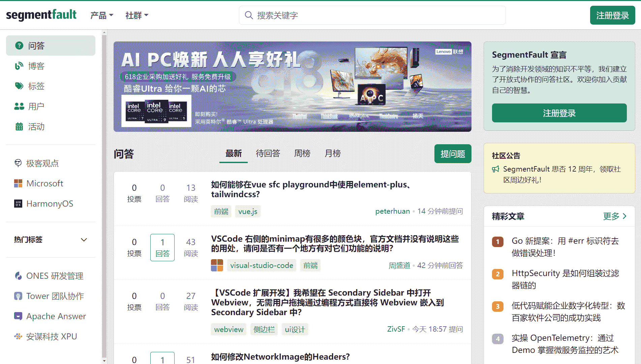This screenshot has width=641, height=364.
Task: Click the webview tag
Action: coord(228,329)
